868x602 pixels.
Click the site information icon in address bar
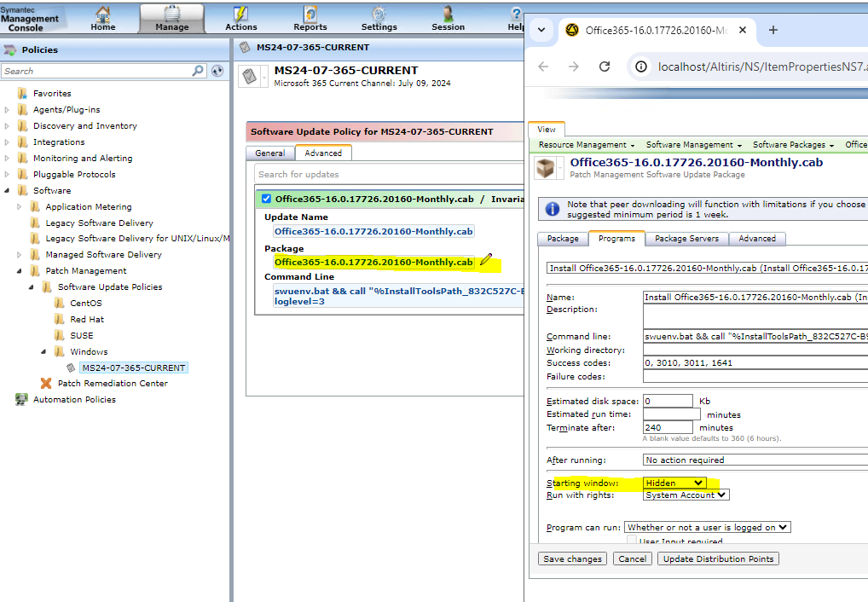pos(641,67)
